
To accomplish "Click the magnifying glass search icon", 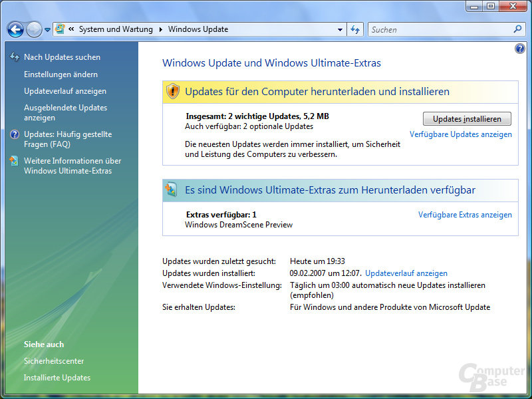I will 518,29.
